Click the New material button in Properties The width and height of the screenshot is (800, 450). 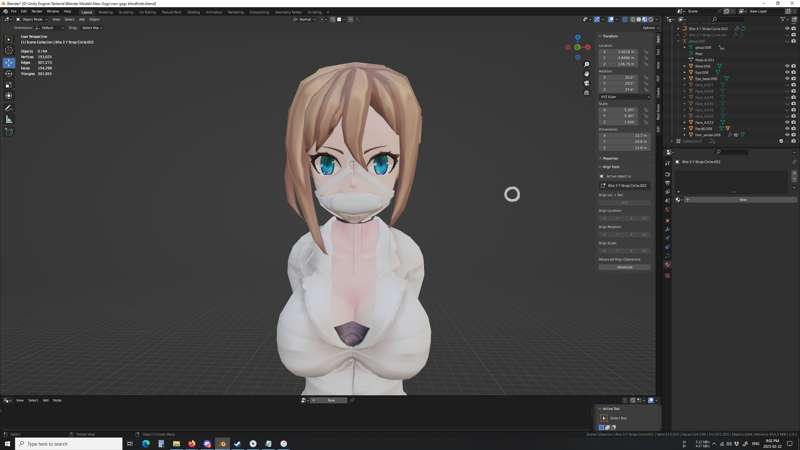742,200
